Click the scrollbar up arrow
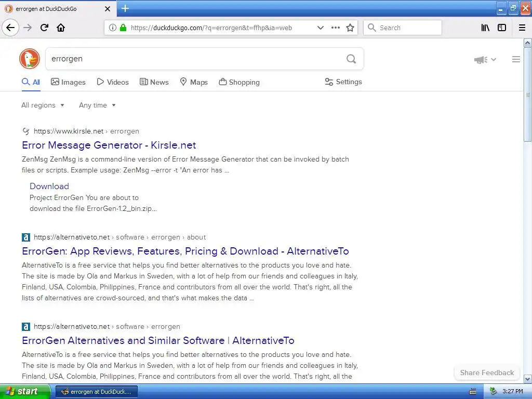 [x=528, y=43]
